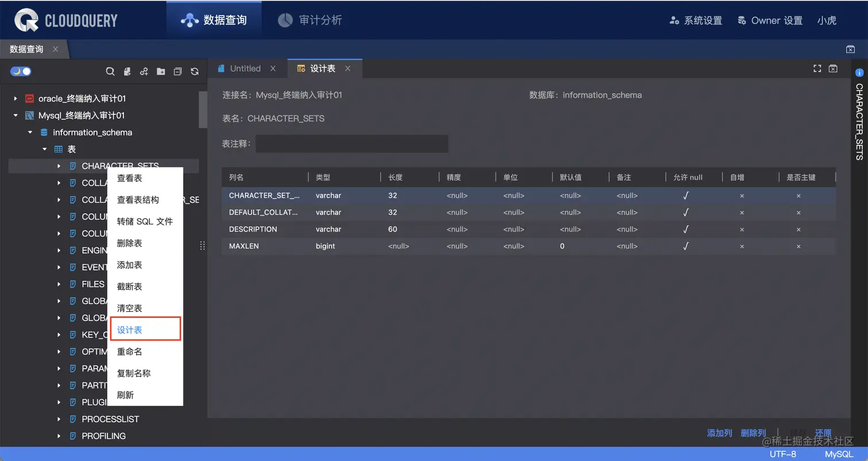Screen dimensions: 868x461
Task: Open the 审计分析 top navigation tab
Action: tap(310, 20)
